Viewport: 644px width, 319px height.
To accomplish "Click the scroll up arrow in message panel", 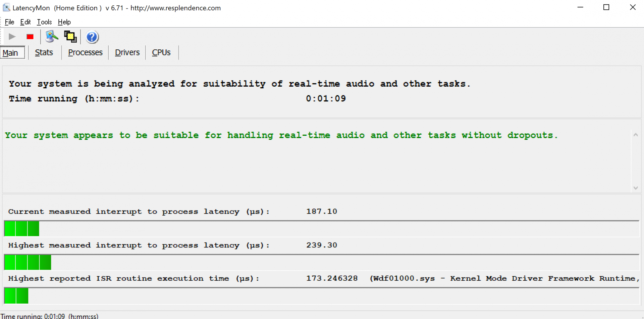I will pos(635,135).
